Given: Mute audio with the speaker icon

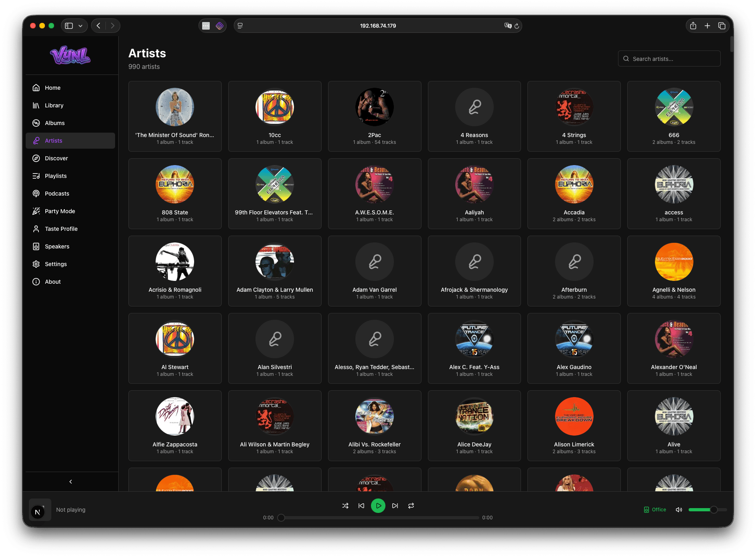Looking at the screenshot, I should click(679, 510).
